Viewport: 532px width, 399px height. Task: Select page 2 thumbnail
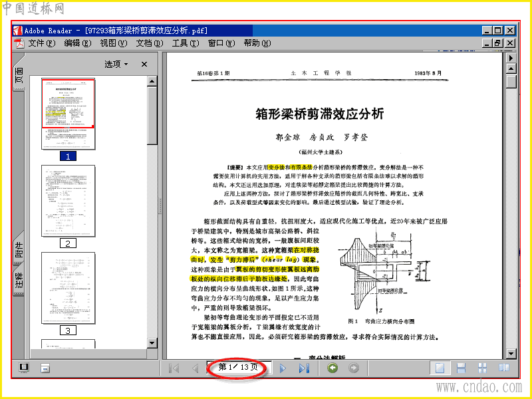pos(68,201)
